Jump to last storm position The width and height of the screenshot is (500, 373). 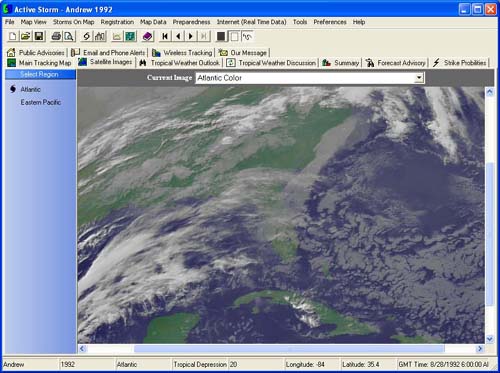(204, 36)
